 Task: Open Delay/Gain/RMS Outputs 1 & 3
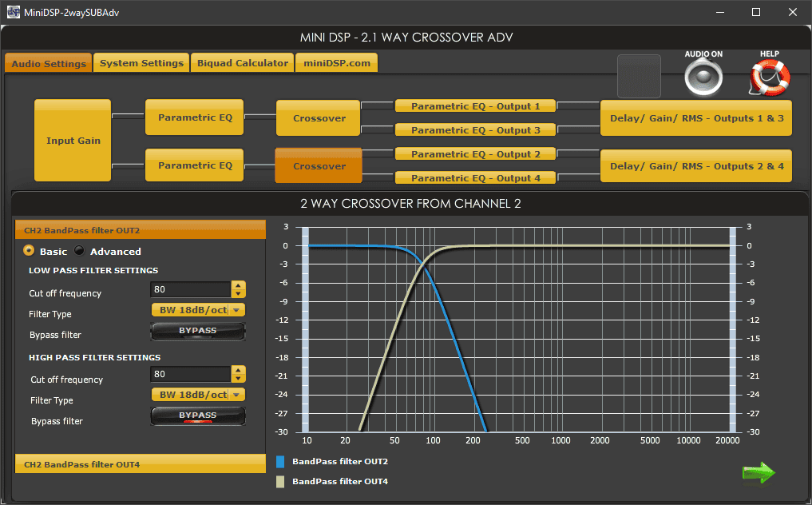696,118
